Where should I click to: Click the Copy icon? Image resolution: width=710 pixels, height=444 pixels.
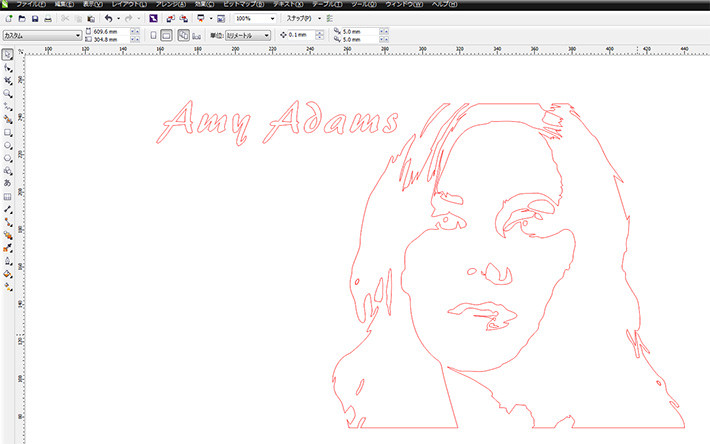(x=78, y=19)
